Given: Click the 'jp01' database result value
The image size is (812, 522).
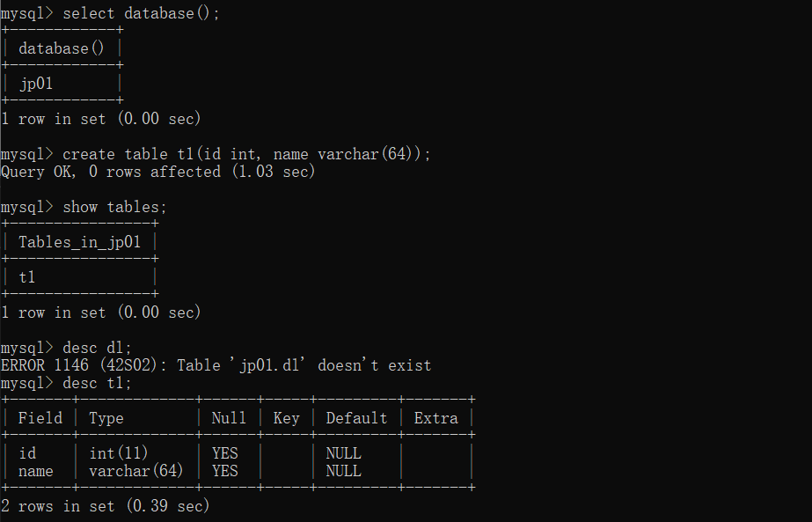Looking at the screenshot, I should point(37,84).
